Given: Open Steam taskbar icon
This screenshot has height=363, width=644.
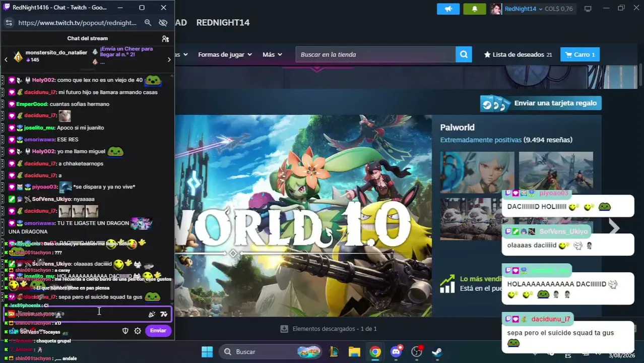Looking at the screenshot, I should 437,352.
